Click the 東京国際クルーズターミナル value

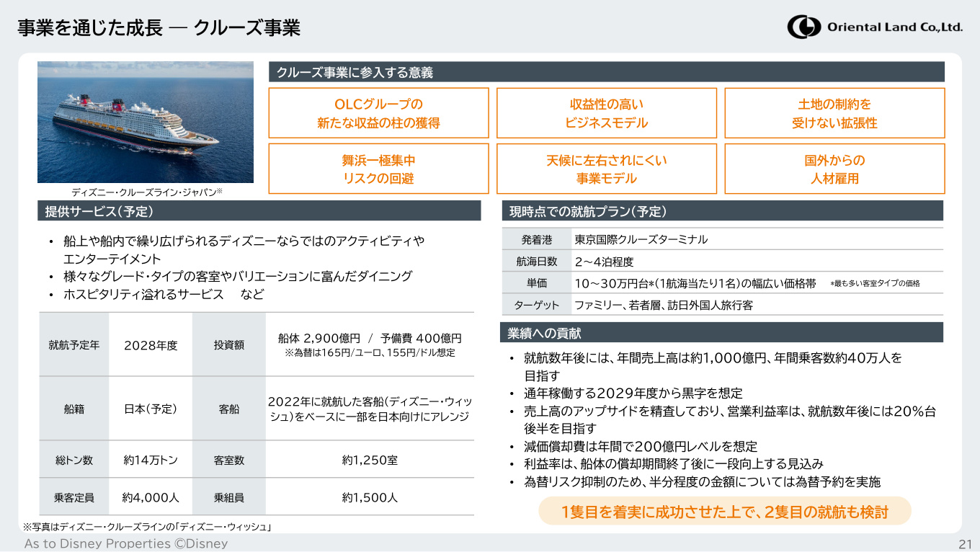point(641,239)
